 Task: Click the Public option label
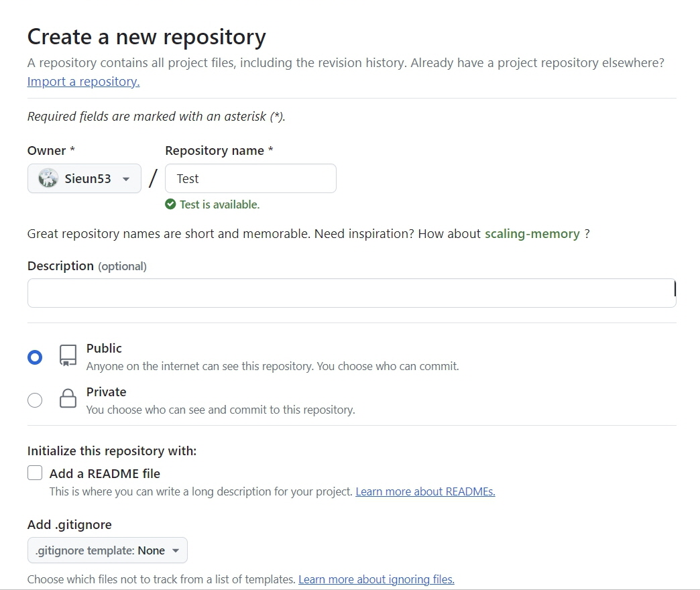104,349
